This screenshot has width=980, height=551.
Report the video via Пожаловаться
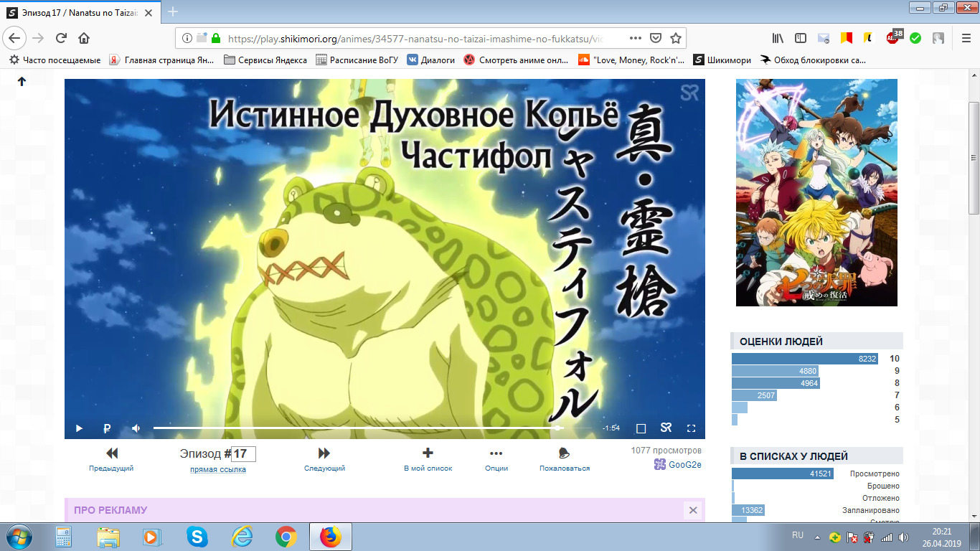tap(564, 459)
